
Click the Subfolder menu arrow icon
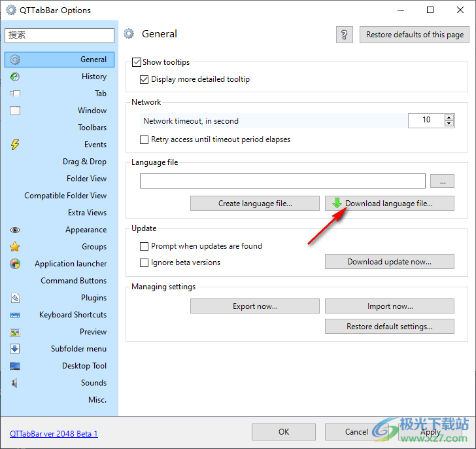(15, 349)
